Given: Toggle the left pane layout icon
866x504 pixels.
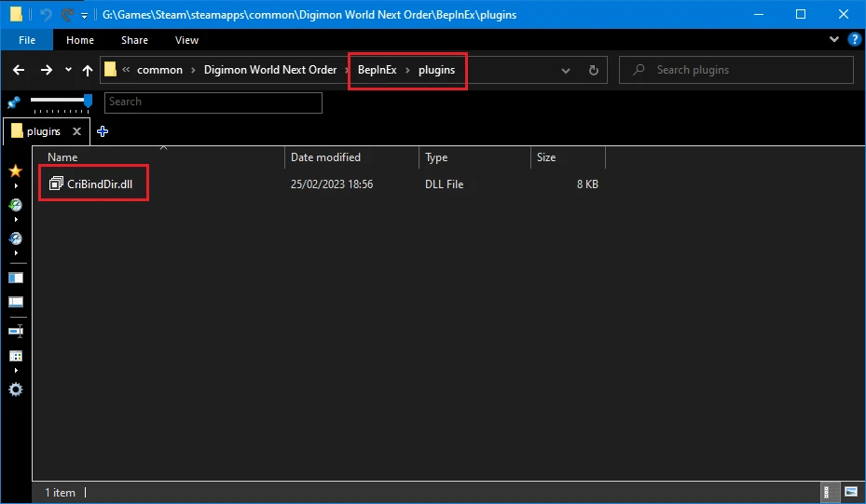Looking at the screenshot, I should [16, 278].
